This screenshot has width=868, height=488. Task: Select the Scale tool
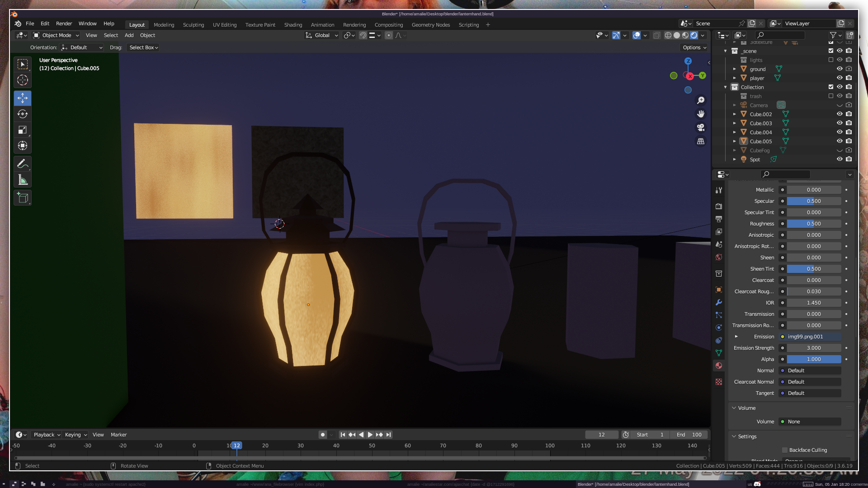[23, 130]
